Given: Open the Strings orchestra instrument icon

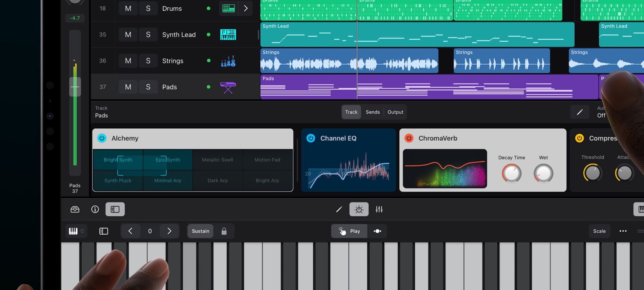Looking at the screenshot, I should pyautogui.click(x=228, y=61).
